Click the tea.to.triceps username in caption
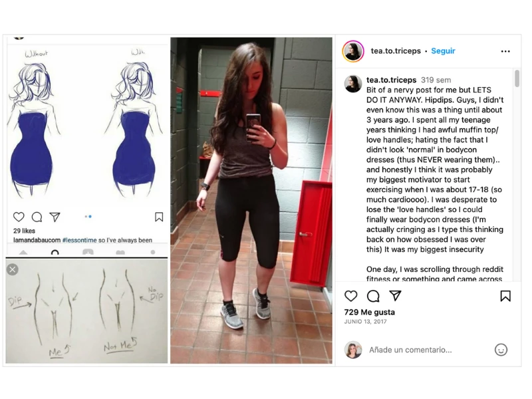The height and width of the screenshot is (399, 532). (x=391, y=80)
